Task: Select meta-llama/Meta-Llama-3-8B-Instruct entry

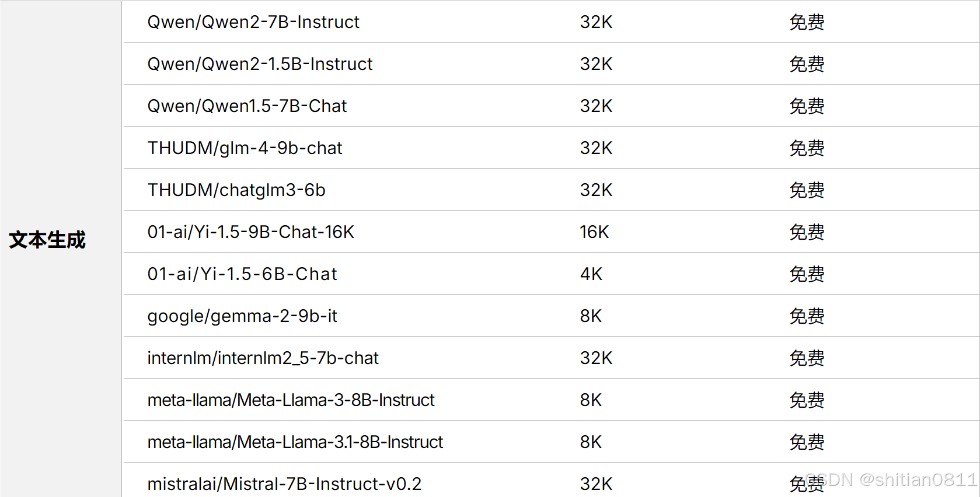Action: click(x=291, y=400)
